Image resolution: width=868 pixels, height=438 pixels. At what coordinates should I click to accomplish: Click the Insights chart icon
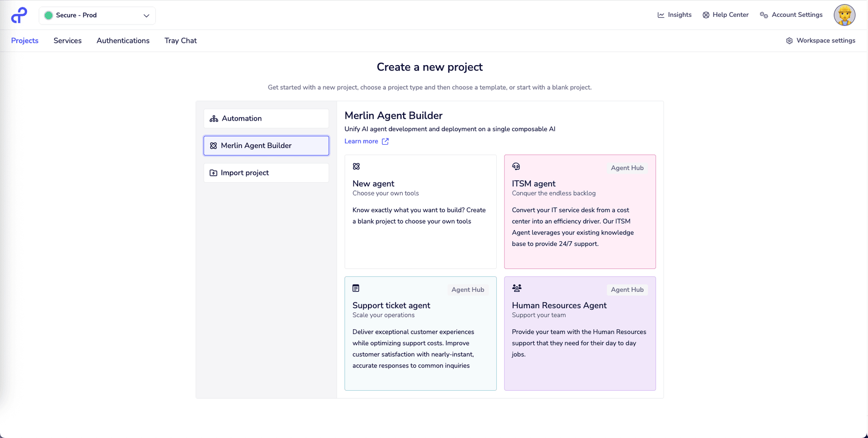point(661,15)
